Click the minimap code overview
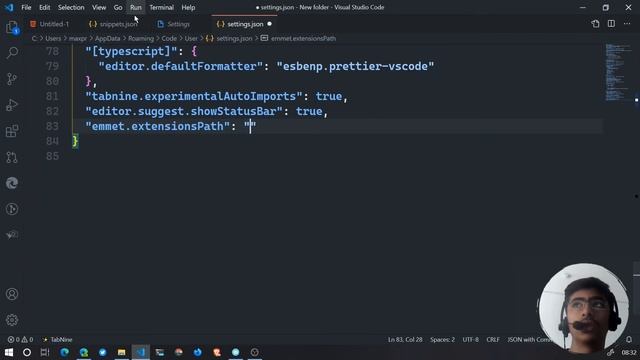The width and height of the screenshot is (640, 360). [x=618, y=72]
